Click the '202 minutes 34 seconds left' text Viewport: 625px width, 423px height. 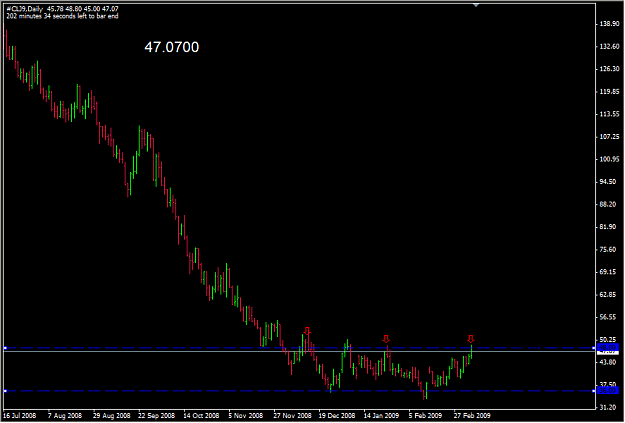tap(62, 16)
